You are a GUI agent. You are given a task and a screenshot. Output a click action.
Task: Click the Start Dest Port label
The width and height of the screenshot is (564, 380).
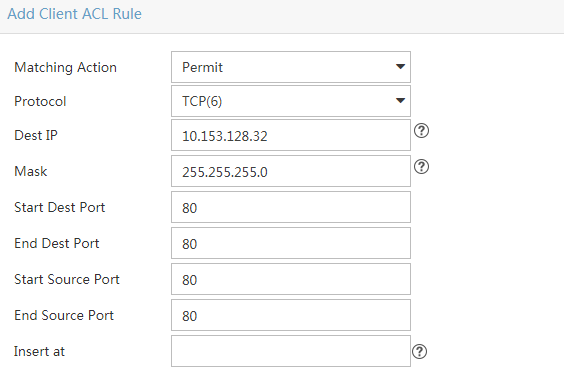tap(60, 208)
